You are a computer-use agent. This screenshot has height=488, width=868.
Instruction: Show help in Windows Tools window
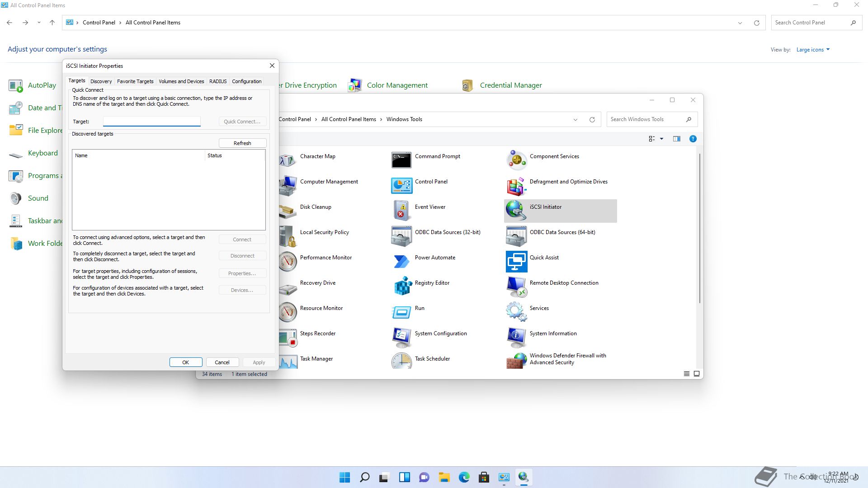click(x=693, y=139)
